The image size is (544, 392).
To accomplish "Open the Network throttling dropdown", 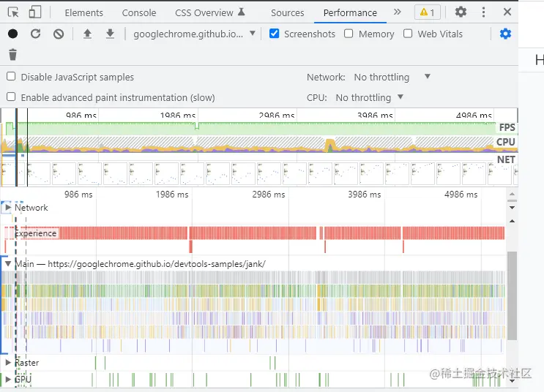I will click(392, 77).
